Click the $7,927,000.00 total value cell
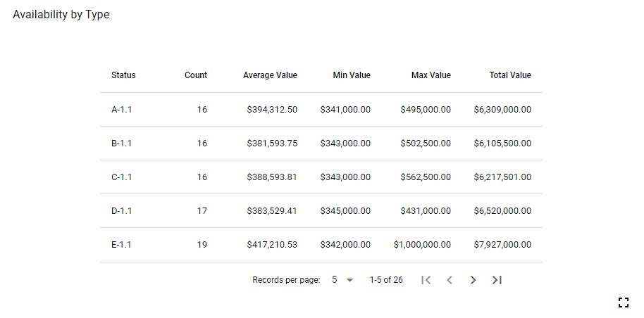 coord(502,245)
